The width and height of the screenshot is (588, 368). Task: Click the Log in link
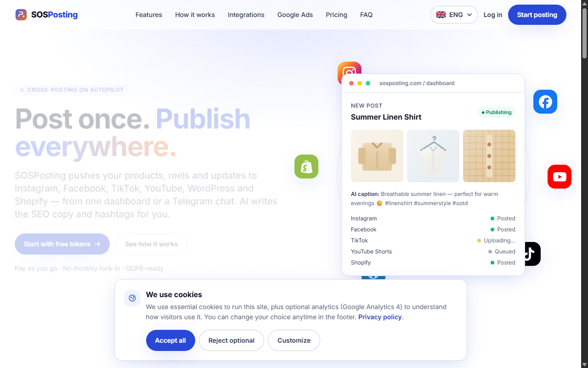click(x=493, y=15)
